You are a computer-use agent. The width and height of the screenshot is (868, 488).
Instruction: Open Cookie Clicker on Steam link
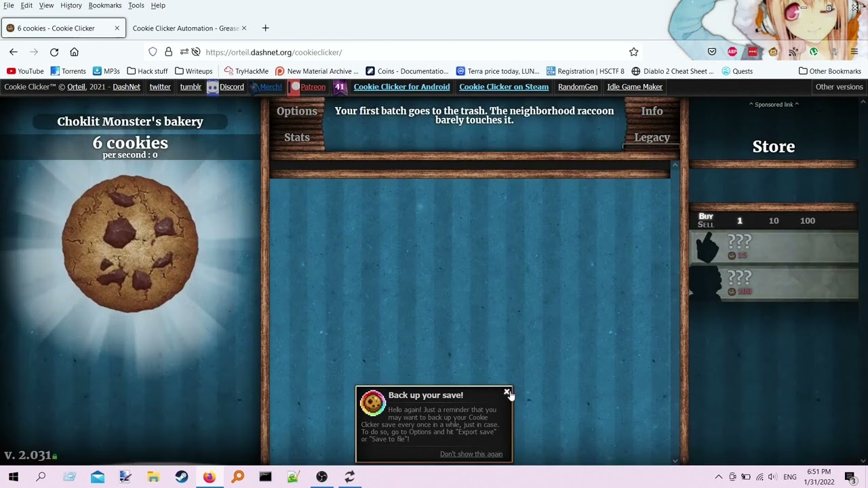coord(504,87)
